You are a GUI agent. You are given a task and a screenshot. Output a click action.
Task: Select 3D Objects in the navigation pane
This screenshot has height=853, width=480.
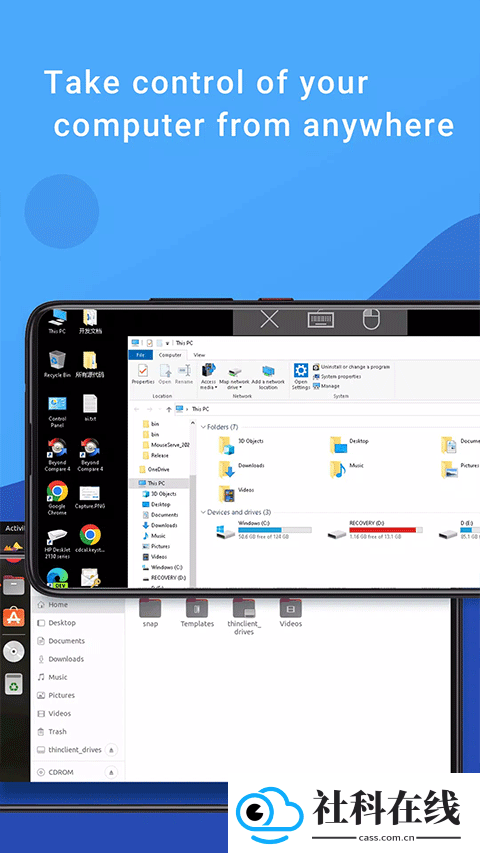[x=159, y=493]
